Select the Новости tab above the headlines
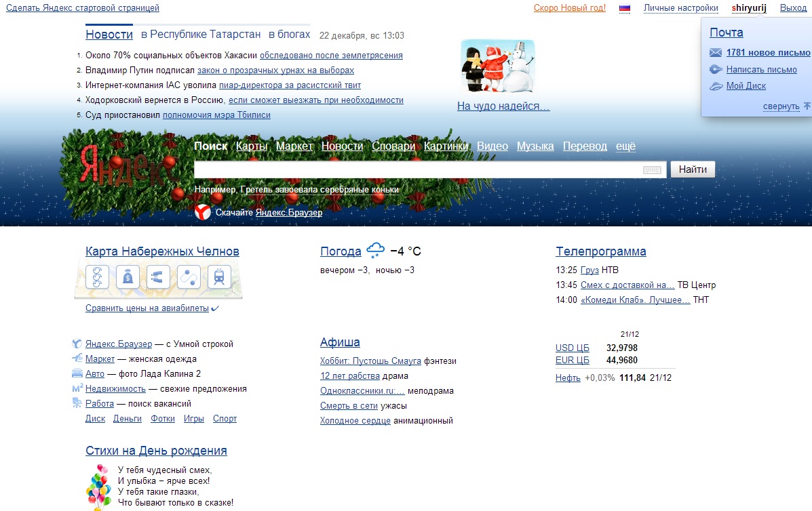Screen dimensions: 812x511 click(x=109, y=35)
